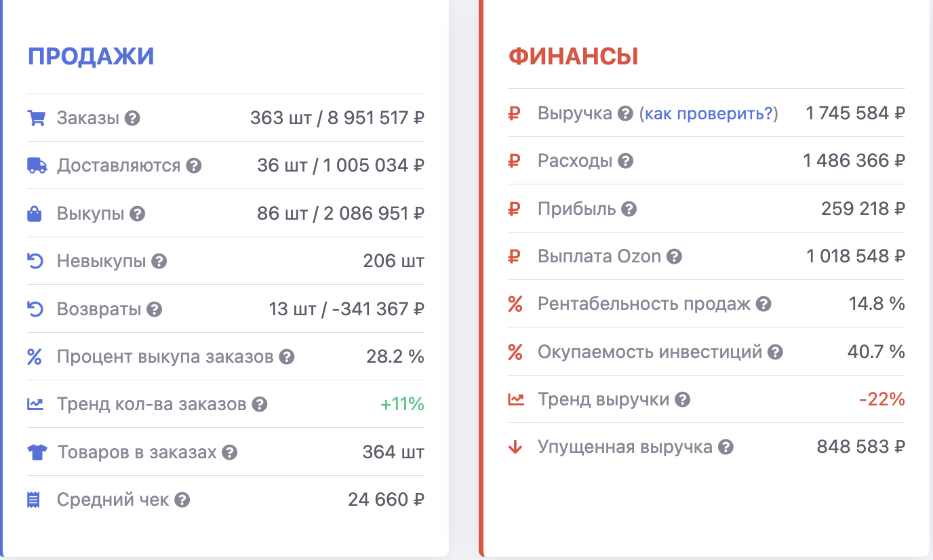Click the help icon beside Невыкупы

[x=159, y=262]
